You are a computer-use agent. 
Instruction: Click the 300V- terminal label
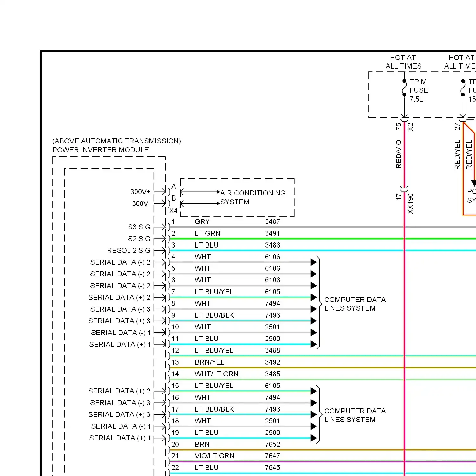click(141, 203)
